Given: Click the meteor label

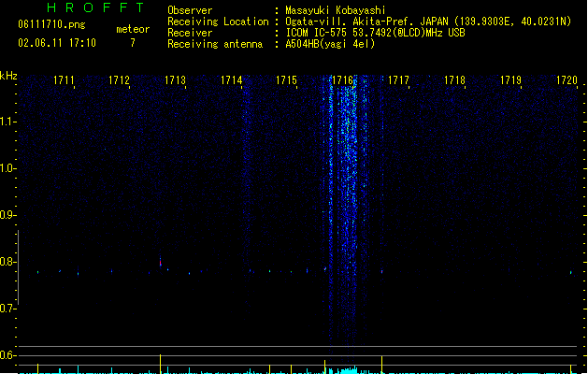Looking at the screenshot, I should click(133, 29).
